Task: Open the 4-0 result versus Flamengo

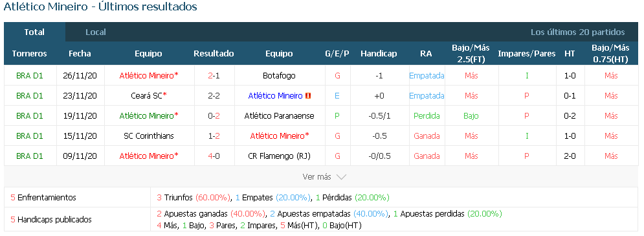Action: click(214, 156)
